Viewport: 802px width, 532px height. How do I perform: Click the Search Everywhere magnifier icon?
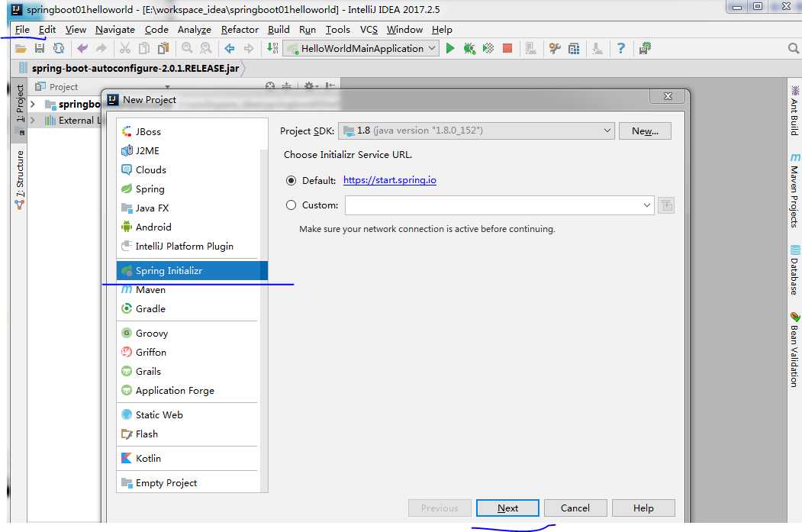click(x=794, y=49)
